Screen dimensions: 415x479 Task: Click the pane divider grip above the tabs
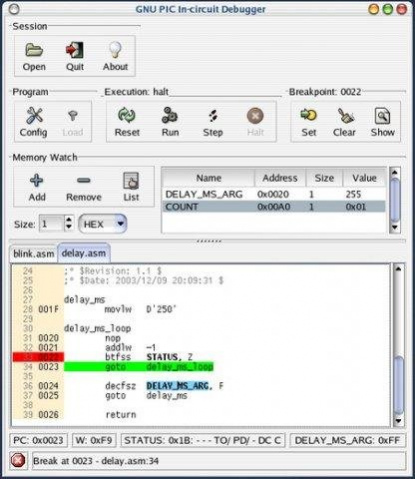coord(209,240)
